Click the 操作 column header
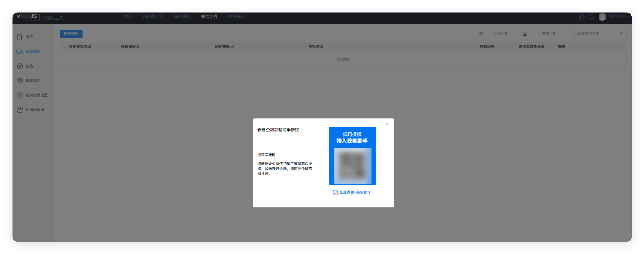Screen dimensions: 644x254 click(x=562, y=47)
